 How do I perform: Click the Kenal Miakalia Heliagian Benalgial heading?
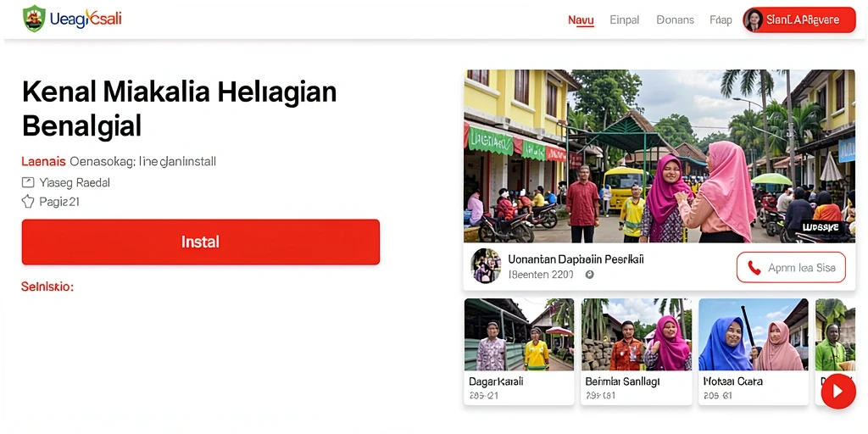coord(180,108)
